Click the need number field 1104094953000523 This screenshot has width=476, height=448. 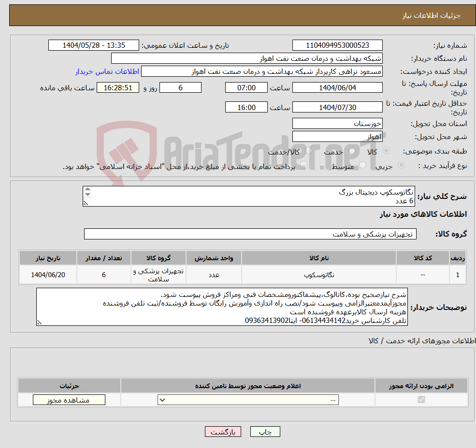[337, 45]
